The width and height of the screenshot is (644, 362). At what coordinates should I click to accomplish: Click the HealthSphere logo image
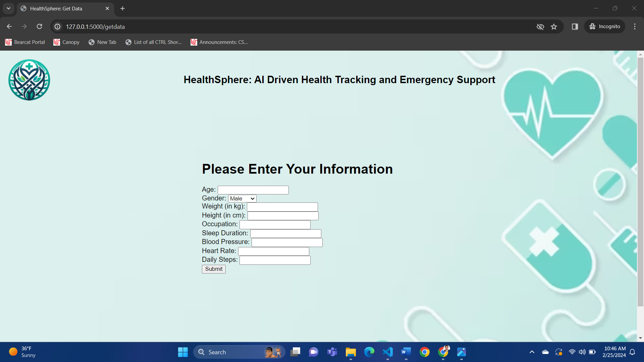coord(29,80)
